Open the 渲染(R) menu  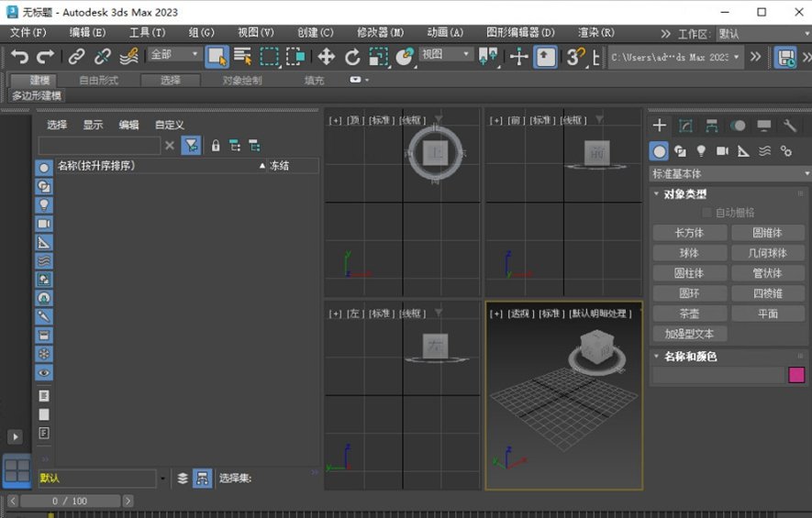point(596,33)
